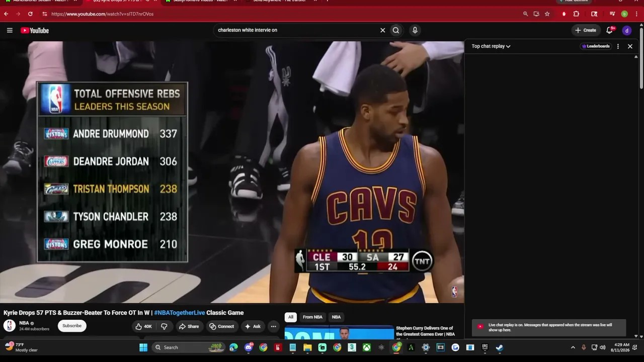Click the Windows taskbar Search box

(189, 347)
